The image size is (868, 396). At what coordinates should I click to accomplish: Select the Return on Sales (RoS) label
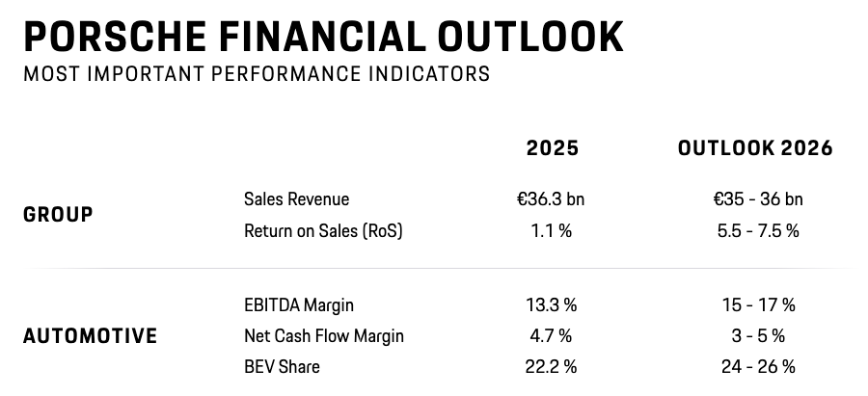pyautogui.click(x=323, y=230)
